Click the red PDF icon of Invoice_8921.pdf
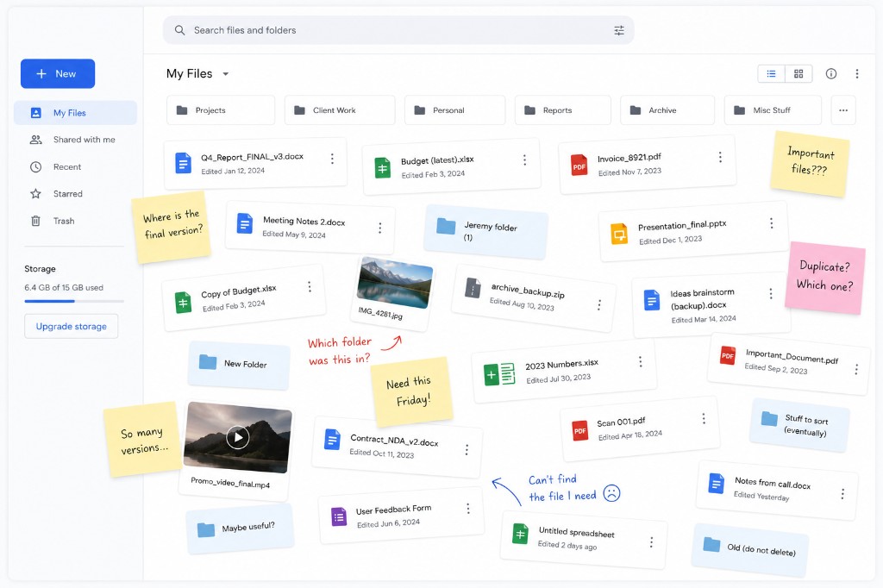 [x=579, y=166]
